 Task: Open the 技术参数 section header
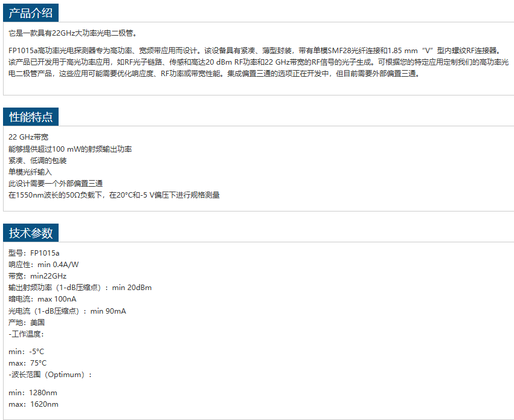(x=31, y=233)
